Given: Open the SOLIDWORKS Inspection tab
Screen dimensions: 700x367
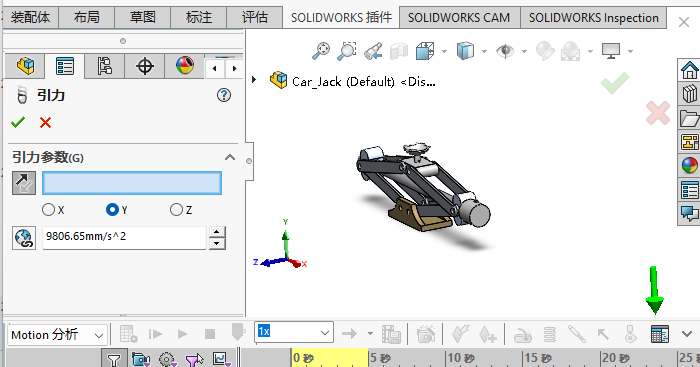Looking at the screenshot, I should [594, 17].
